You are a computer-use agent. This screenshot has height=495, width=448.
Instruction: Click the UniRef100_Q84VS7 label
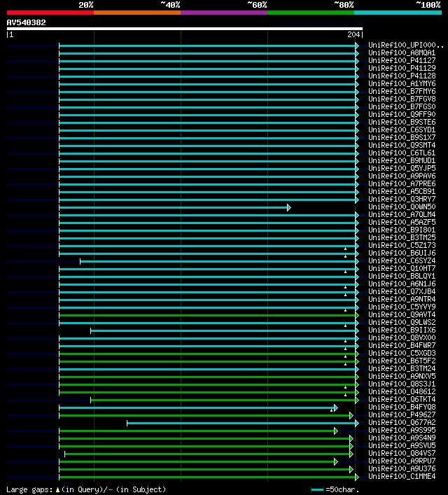click(x=402, y=453)
